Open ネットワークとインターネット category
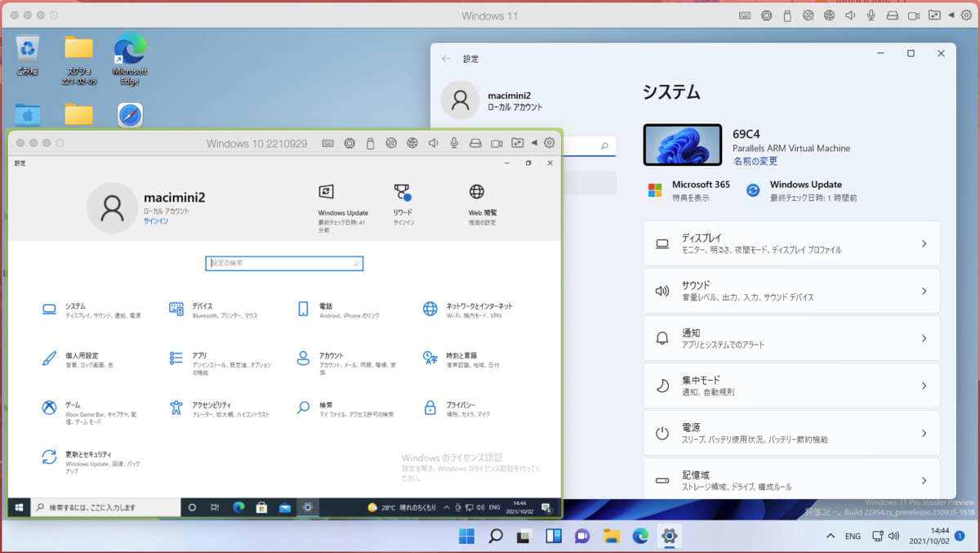This screenshot has height=553, width=980. point(468,310)
